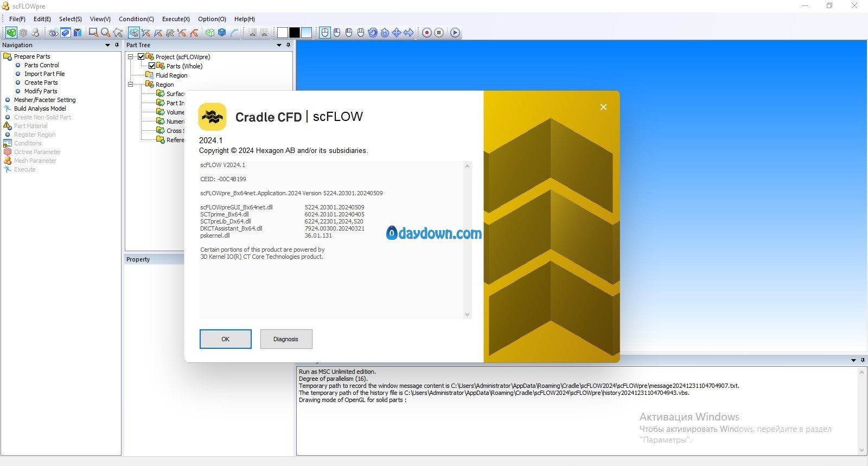The width and height of the screenshot is (868, 466).
Task: Select Prepare Parts in Navigation
Action: (x=31, y=56)
